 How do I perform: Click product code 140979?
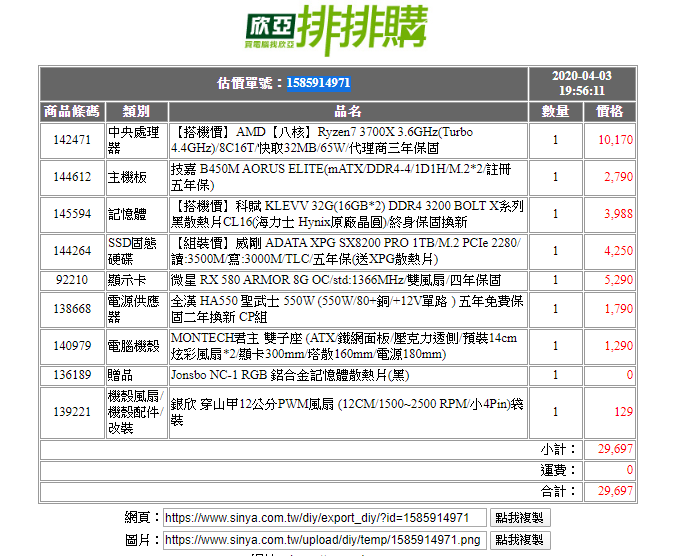coord(72,346)
